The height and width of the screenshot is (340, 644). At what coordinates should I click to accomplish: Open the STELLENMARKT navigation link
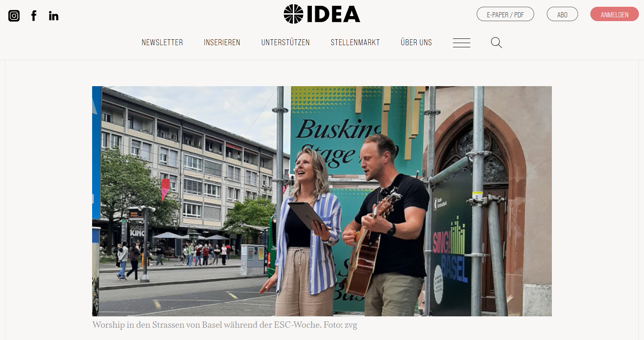(x=355, y=43)
